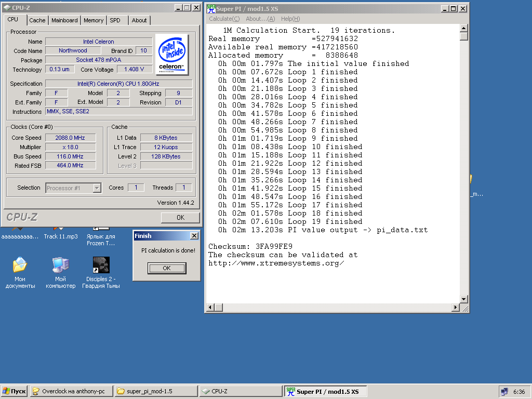This screenshot has width=532, height=399.
Task: Click the http://www.xtremesystems.org/ text
Action: (x=276, y=263)
